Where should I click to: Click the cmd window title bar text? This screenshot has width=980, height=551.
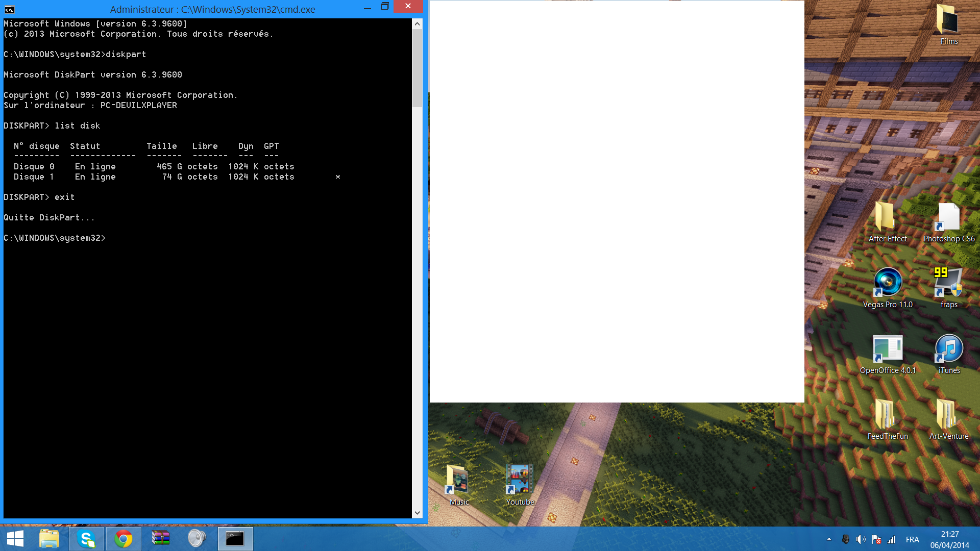(x=212, y=9)
